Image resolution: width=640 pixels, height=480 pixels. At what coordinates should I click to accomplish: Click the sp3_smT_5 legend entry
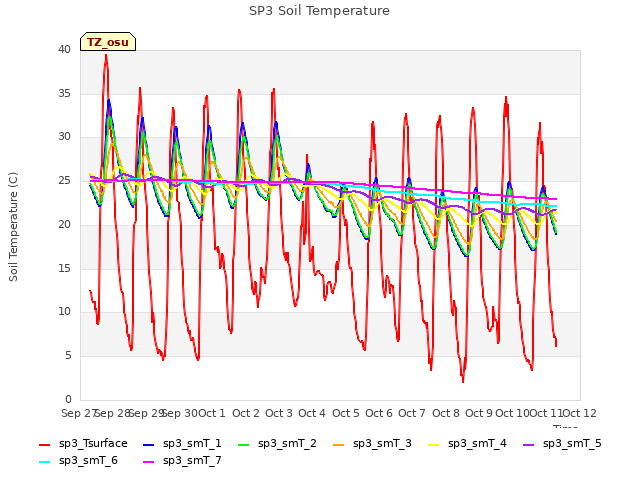[562, 443]
